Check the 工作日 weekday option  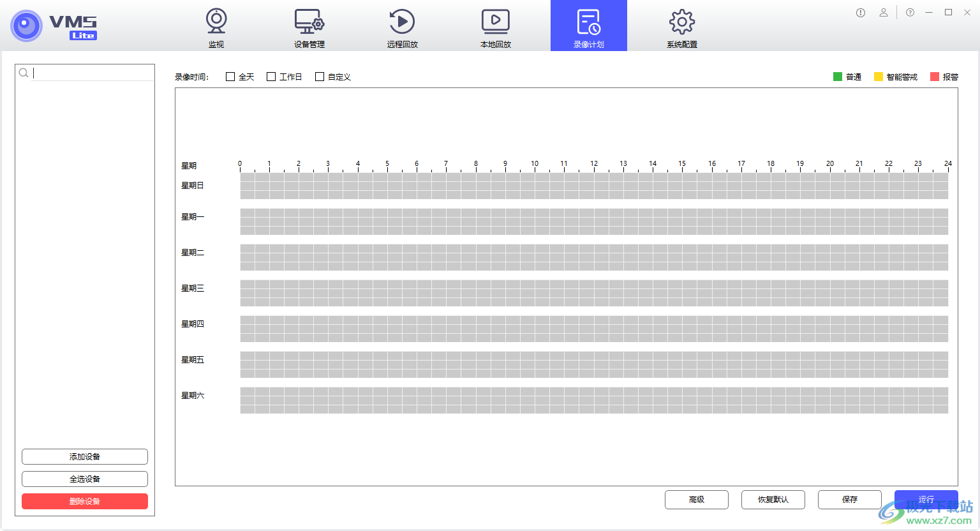tap(271, 77)
